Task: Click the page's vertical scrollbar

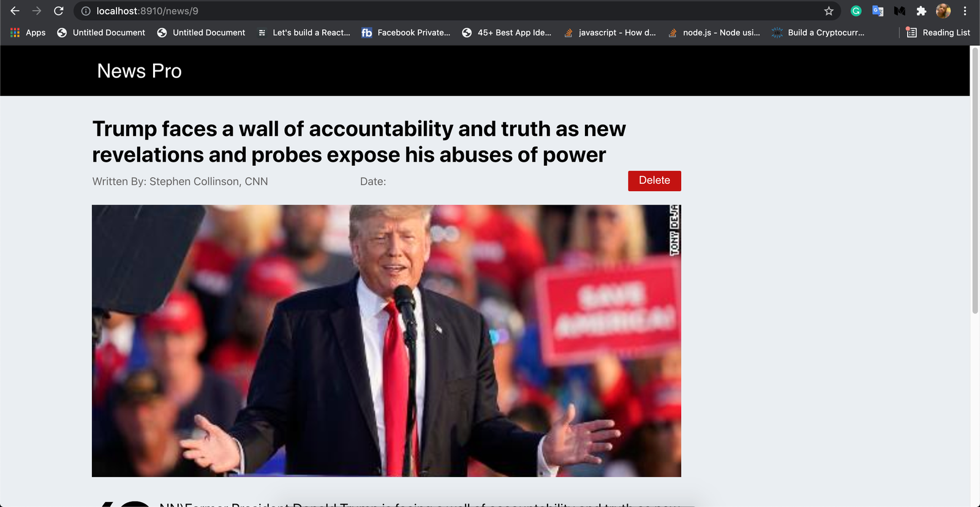Action: 975,181
